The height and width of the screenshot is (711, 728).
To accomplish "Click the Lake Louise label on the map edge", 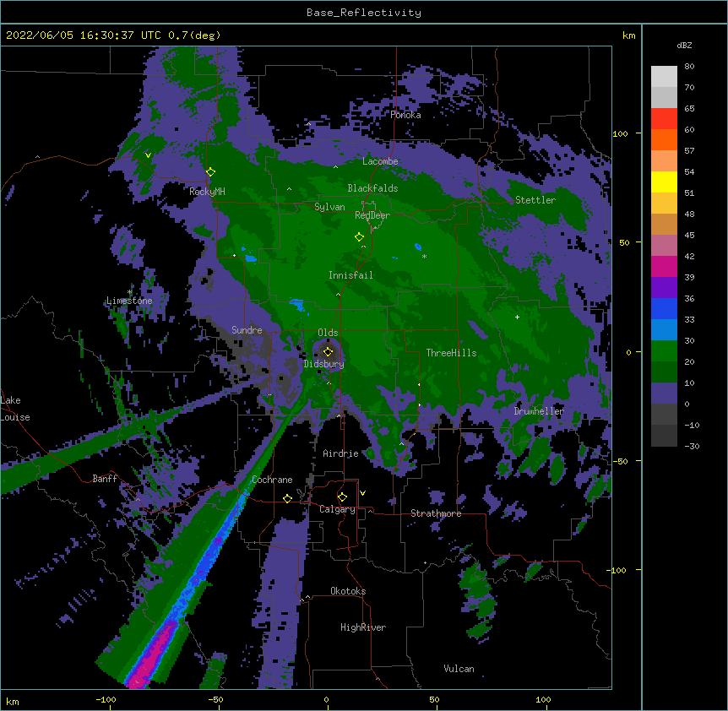I will click(x=15, y=409).
